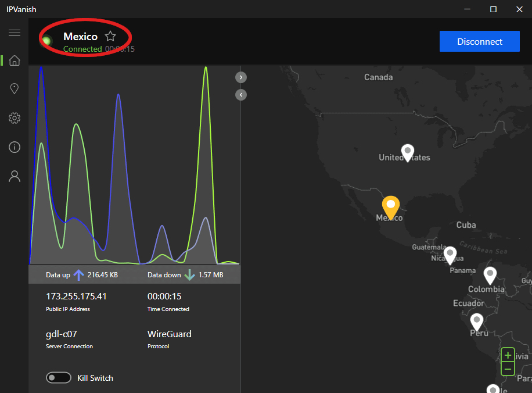Image resolution: width=532 pixels, height=393 pixels.
Task: Open the Info sidebar icon
Action: pyautogui.click(x=15, y=147)
